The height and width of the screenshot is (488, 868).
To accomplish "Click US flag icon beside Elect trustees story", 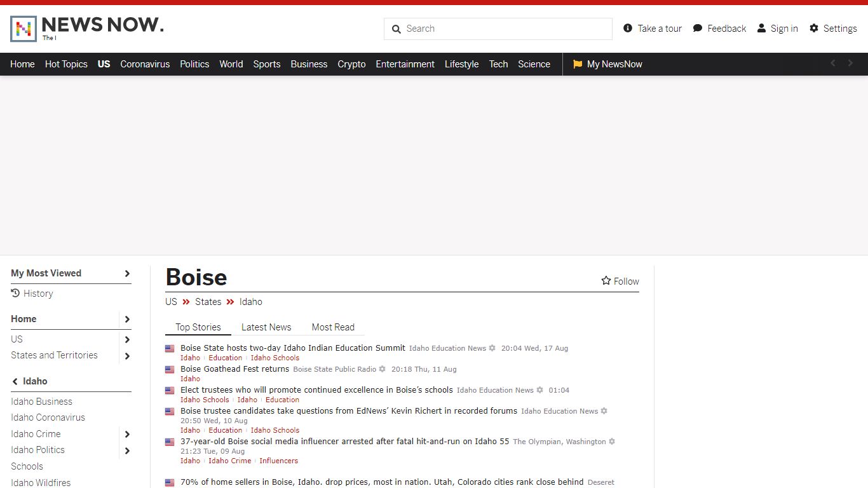I will (170, 391).
